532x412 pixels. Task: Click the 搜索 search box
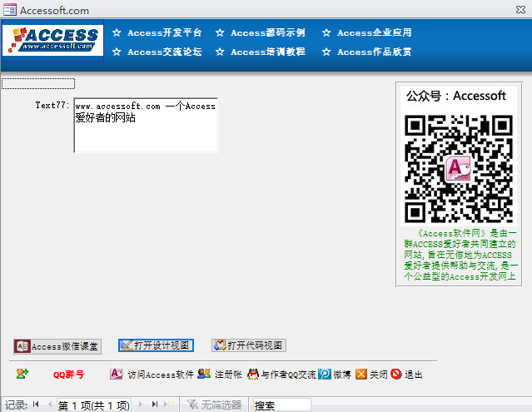click(x=281, y=405)
